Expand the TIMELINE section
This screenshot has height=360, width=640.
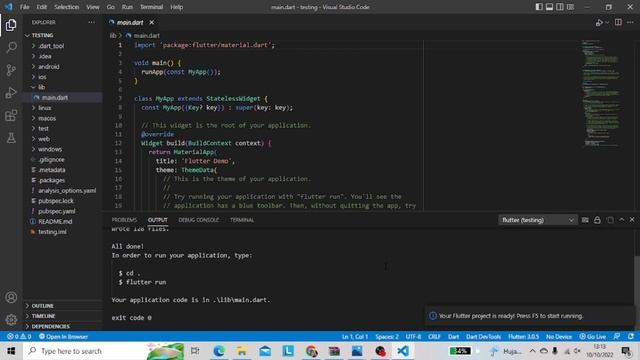tap(62, 316)
